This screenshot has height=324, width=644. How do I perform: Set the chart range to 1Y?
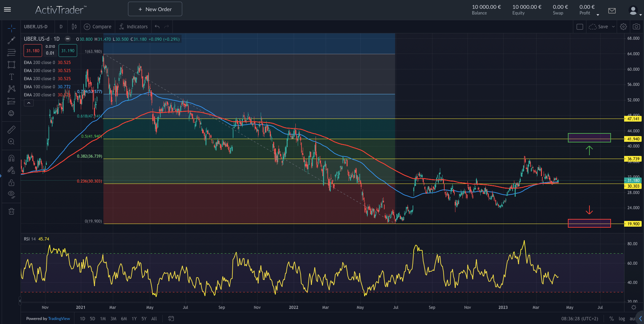(134, 319)
